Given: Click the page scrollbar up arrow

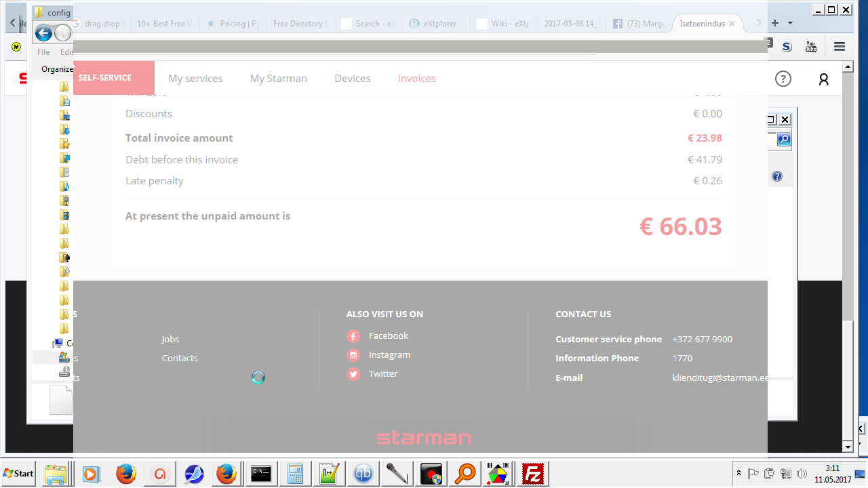Looking at the screenshot, I should tap(847, 67).
